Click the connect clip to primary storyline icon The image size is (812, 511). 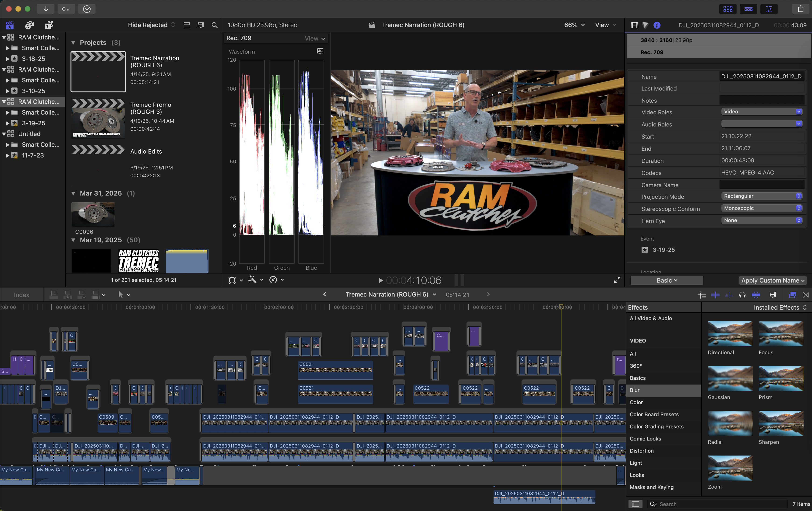53,295
